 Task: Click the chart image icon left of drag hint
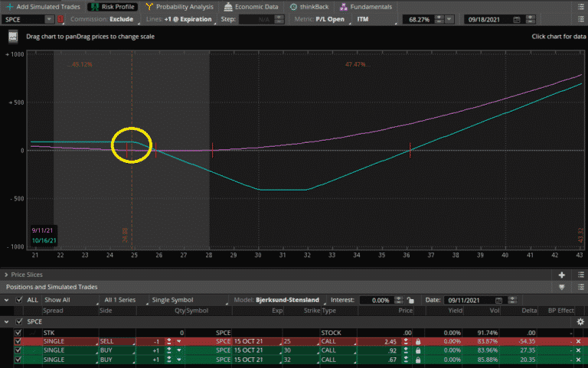[x=13, y=36]
